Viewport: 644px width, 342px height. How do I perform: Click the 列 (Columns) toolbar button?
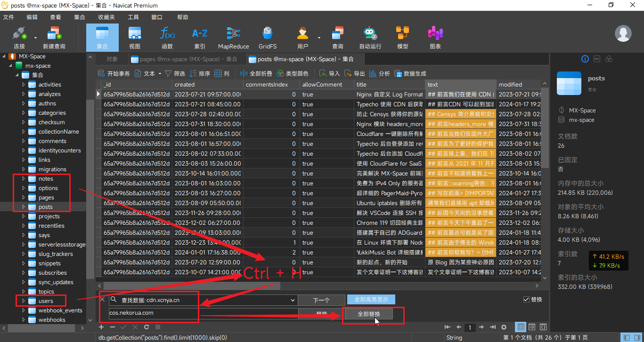222,73
